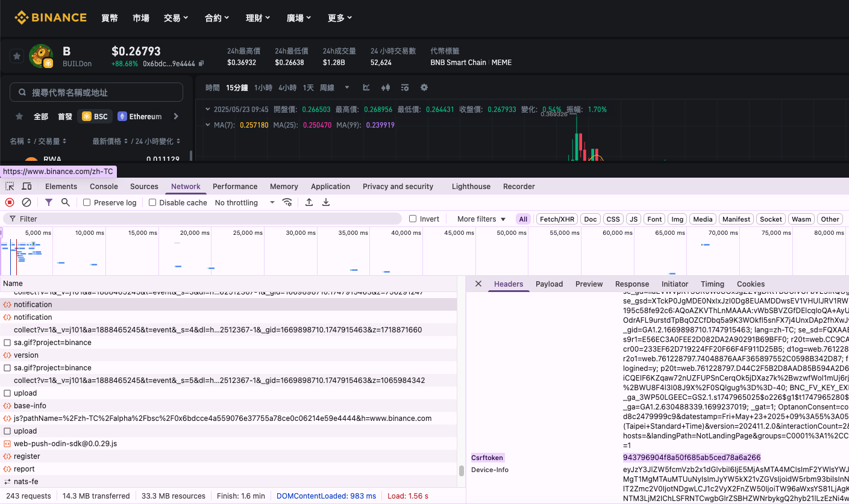Open the Cookies tab
849x504 pixels.
point(751,284)
